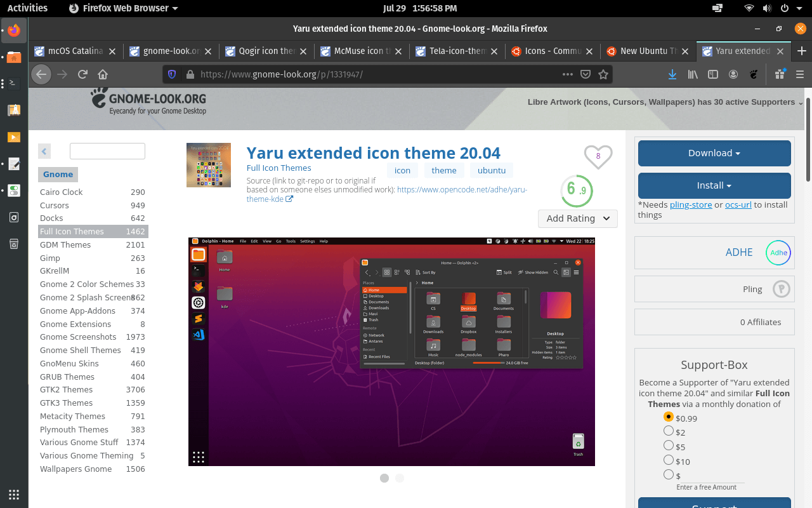Click the Firefox Account icon
Viewport: 812px width, 508px height.
[x=733, y=74]
